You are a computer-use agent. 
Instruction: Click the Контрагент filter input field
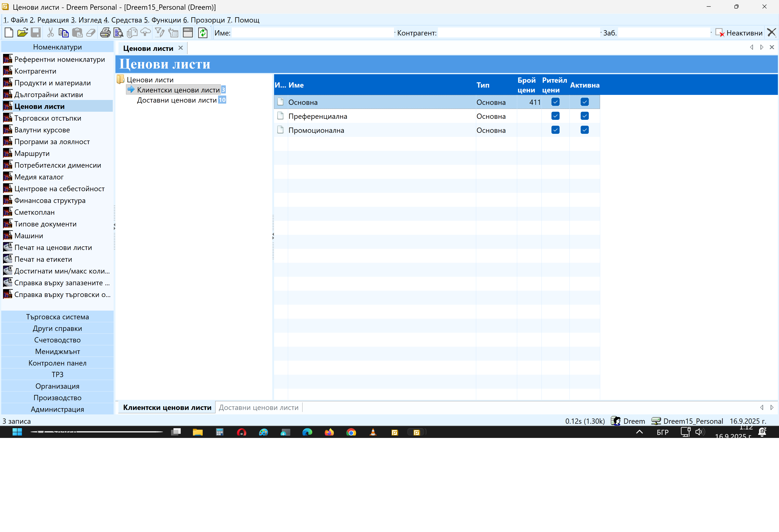click(x=519, y=33)
